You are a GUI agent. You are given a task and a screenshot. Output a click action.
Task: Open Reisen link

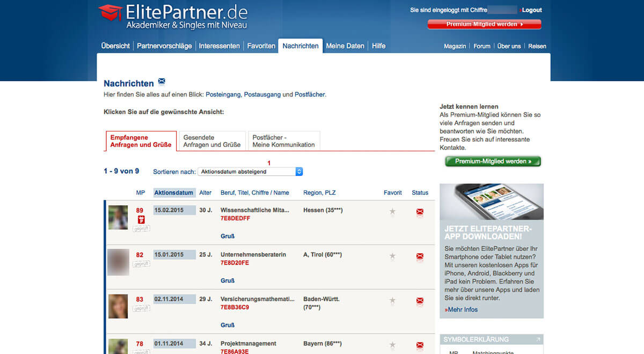pos(537,46)
